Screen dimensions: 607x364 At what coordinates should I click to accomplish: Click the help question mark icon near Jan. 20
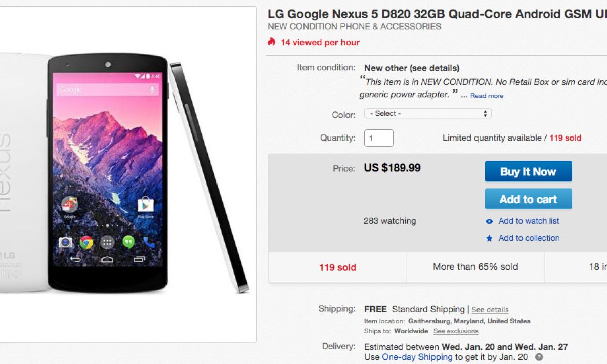tap(539, 357)
